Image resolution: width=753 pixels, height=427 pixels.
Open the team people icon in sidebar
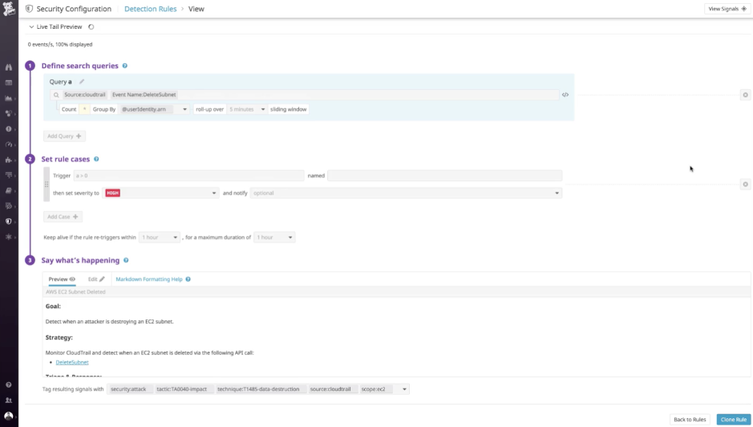[x=8, y=400]
